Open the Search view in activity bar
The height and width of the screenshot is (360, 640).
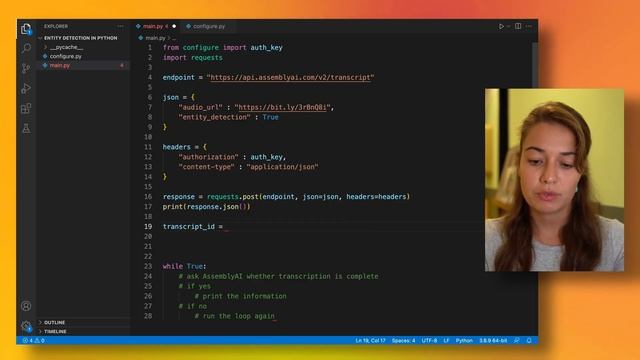coord(26,48)
